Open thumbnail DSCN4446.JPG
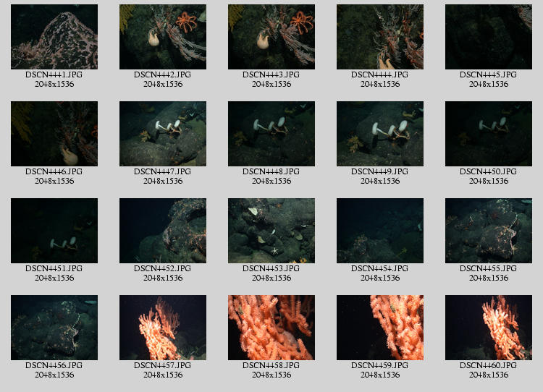The height and width of the screenshot is (392, 543). coord(54,134)
